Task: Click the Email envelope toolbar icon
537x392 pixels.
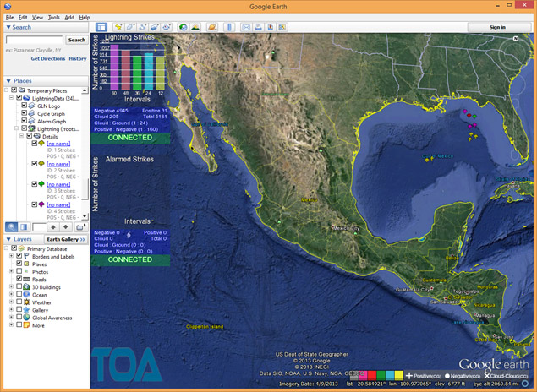Action: 246,27
